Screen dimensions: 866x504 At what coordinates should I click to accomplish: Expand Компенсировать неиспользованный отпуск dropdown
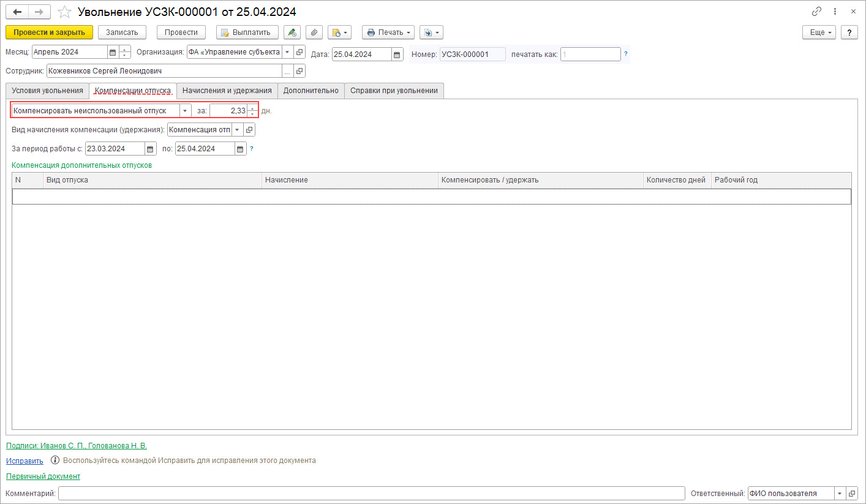pos(185,110)
